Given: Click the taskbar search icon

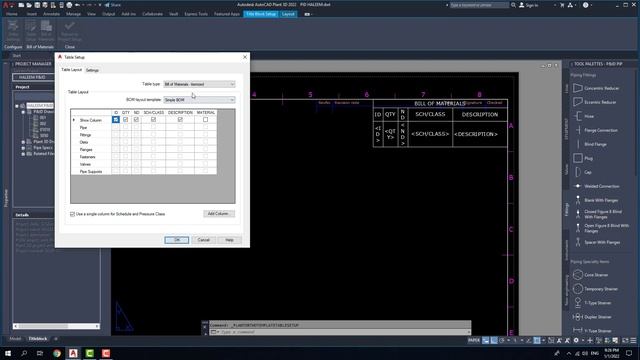Looking at the screenshot, I should 24,353.
